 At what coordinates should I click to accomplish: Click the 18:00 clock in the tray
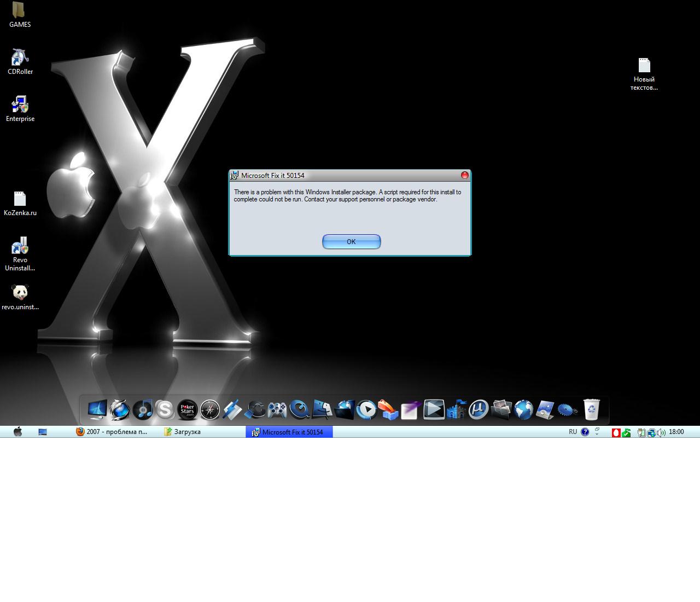pos(676,432)
